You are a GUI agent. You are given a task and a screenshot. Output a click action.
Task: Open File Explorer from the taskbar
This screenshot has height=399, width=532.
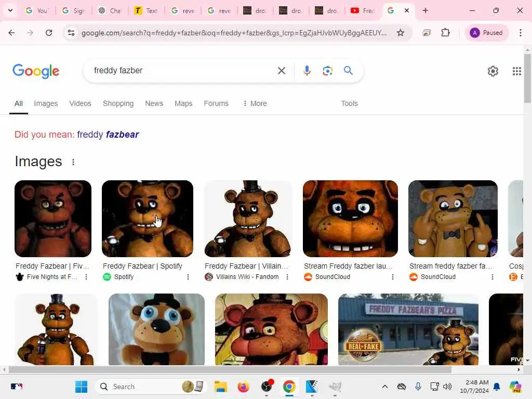coord(220,387)
